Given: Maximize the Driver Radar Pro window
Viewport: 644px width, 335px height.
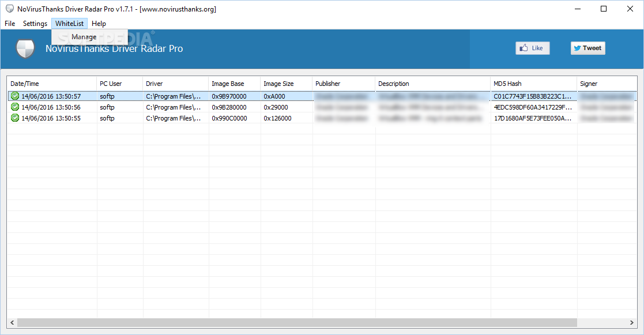Looking at the screenshot, I should coord(603,9).
